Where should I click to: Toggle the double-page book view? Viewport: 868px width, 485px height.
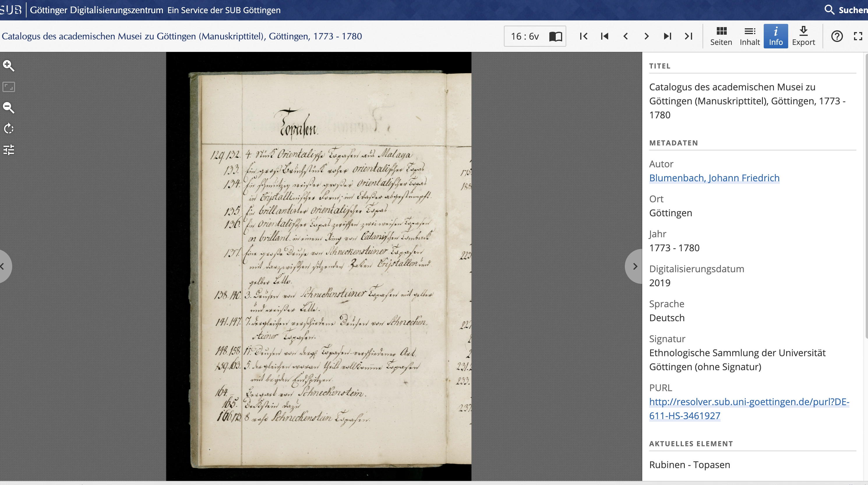[556, 36]
